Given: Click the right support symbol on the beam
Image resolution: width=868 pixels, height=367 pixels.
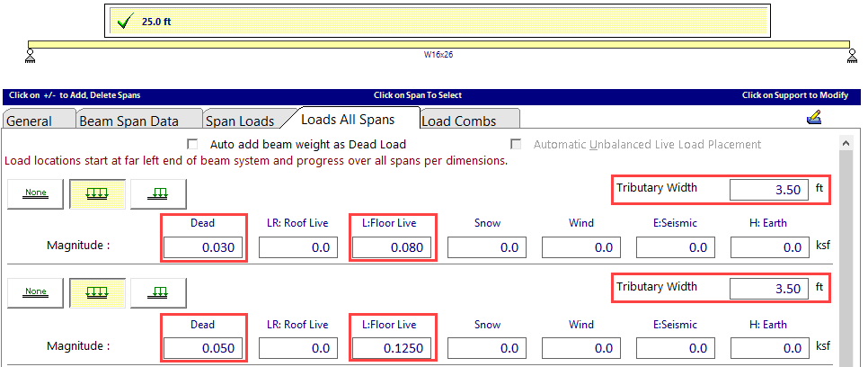Looking at the screenshot, I should coord(851,54).
